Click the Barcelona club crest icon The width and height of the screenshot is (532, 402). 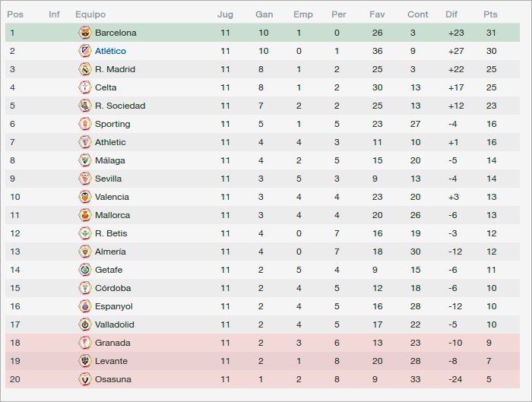(x=85, y=33)
